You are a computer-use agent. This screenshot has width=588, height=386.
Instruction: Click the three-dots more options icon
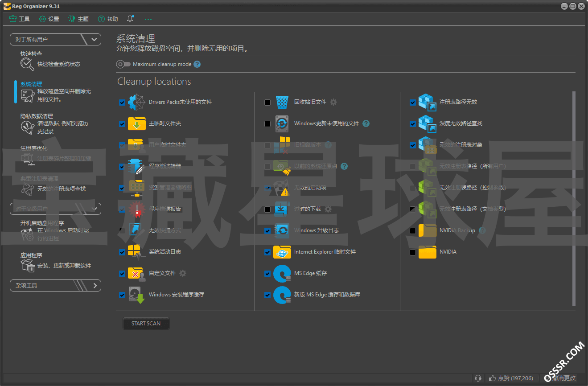coord(148,19)
